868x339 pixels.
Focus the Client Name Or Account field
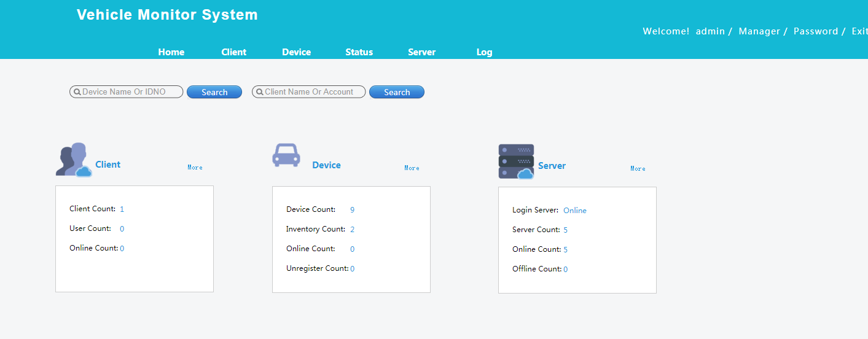coord(309,92)
